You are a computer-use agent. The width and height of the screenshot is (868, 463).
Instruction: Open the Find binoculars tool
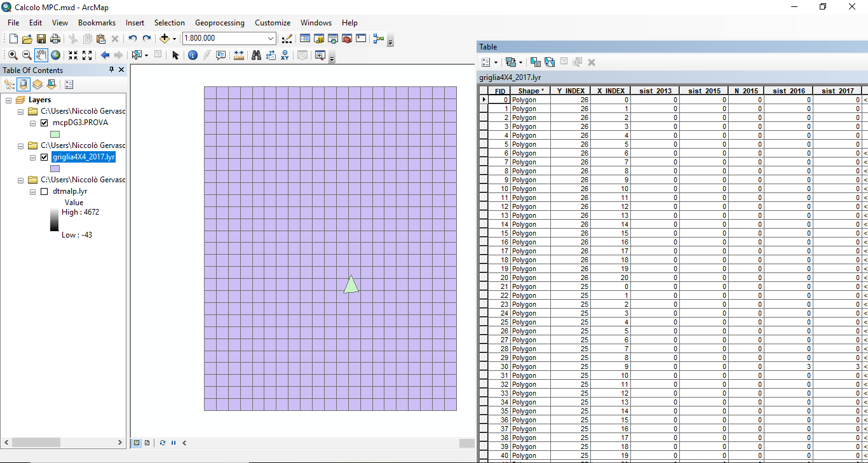[x=256, y=55]
